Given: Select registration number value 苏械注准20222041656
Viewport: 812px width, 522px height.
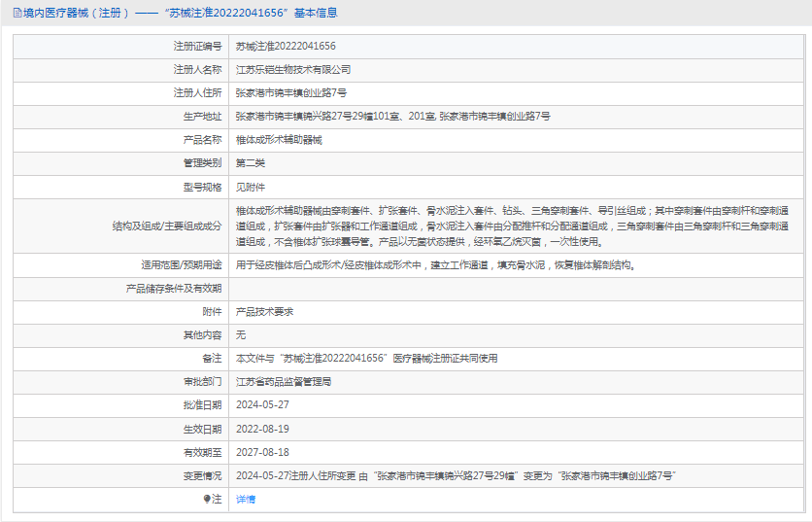Looking at the screenshot, I should pyautogui.click(x=286, y=46).
